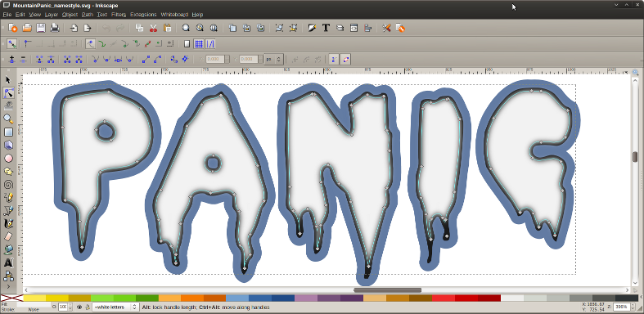Paste from clipboard with paste icon
644x314 pixels.
click(167, 28)
